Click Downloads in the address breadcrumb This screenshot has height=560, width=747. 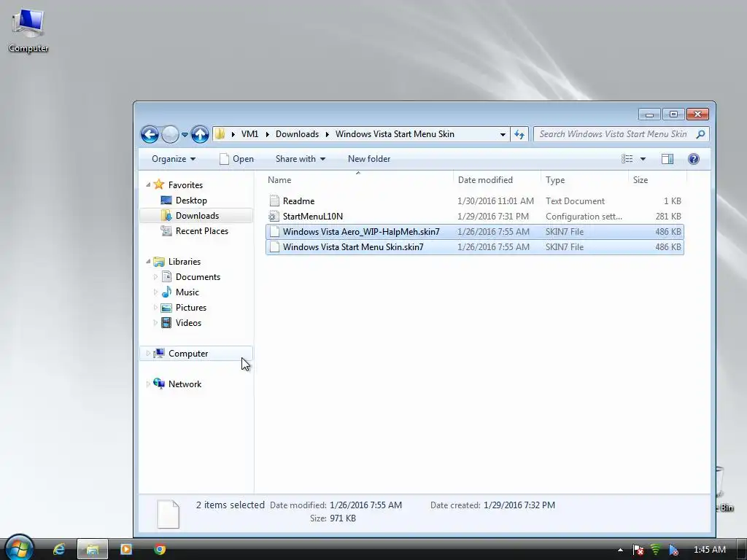click(298, 134)
